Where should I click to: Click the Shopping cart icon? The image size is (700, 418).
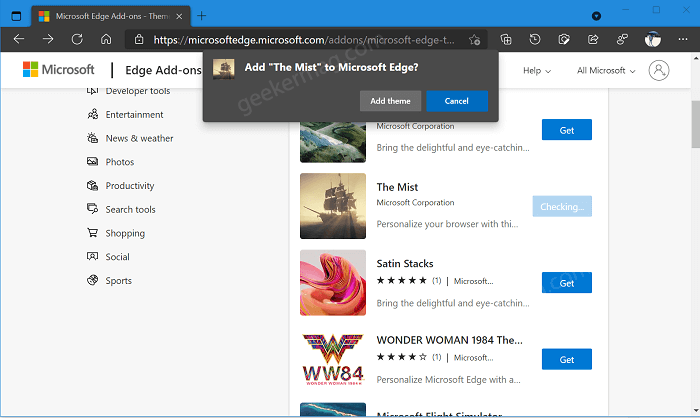coord(92,232)
